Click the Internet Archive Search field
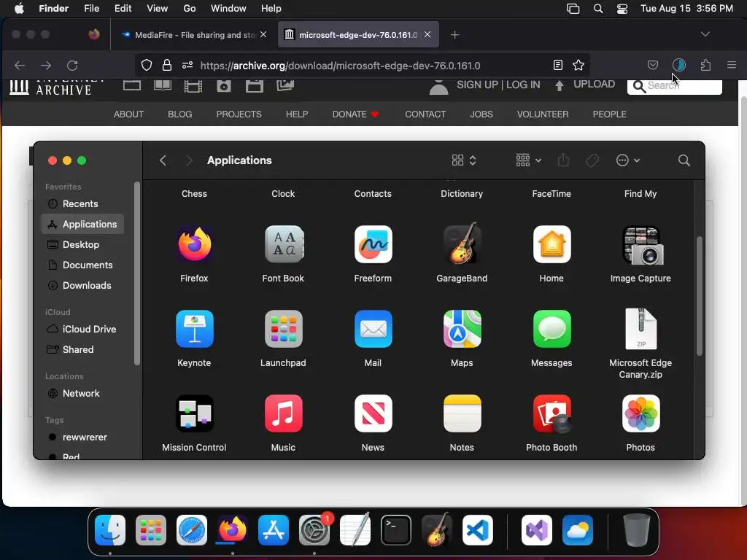Viewport: 747px width, 560px height. point(674,86)
